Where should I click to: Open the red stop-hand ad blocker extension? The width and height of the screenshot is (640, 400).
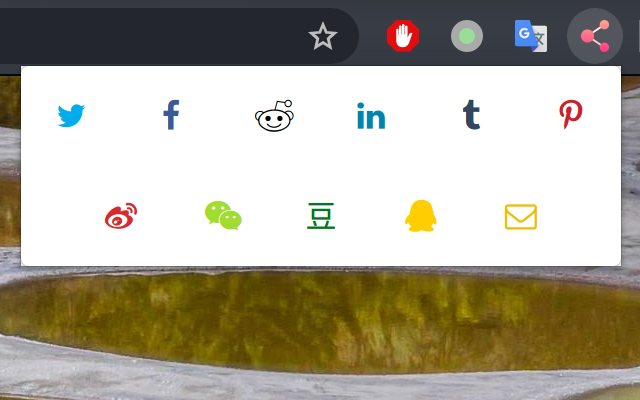click(x=403, y=36)
